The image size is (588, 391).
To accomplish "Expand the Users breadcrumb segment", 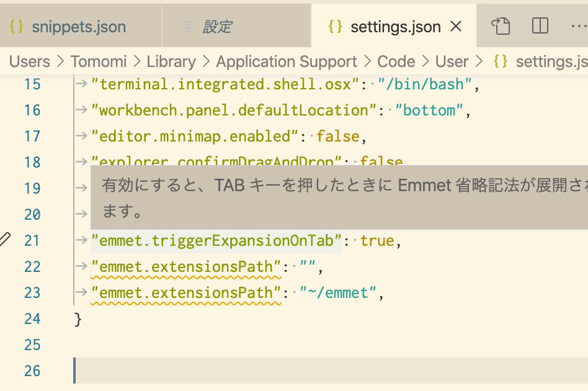I will [30, 61].
